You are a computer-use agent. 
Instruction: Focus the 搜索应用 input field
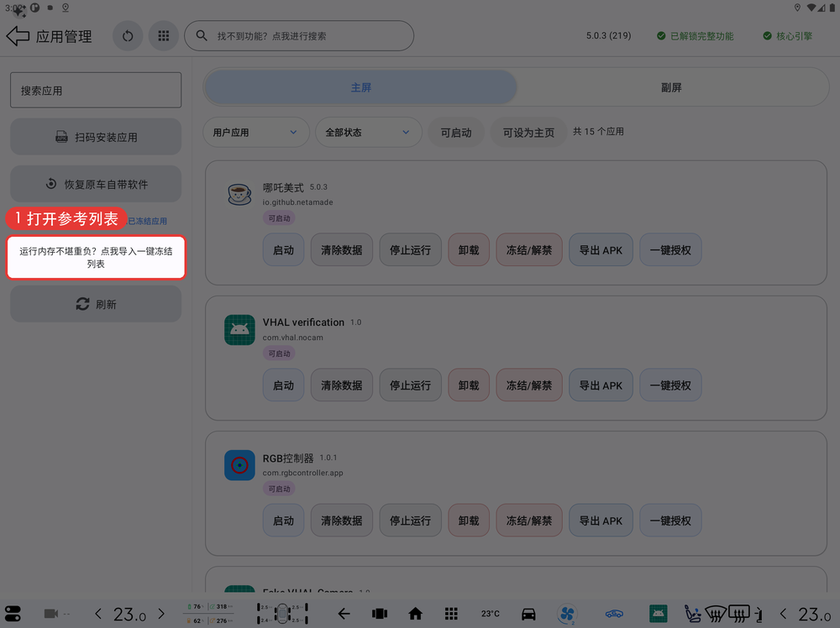tap(96, 90)
